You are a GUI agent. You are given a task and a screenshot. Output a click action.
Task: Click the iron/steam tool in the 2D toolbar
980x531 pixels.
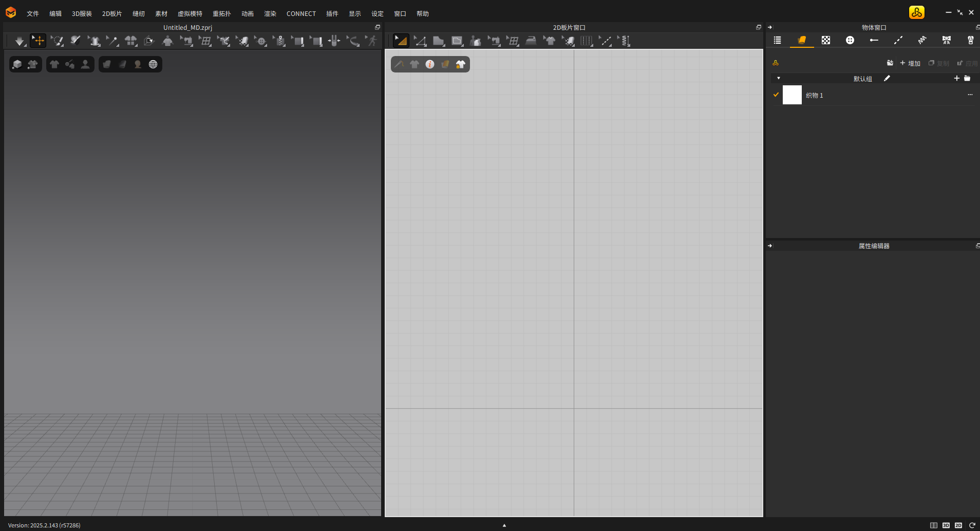pyautogui.click(x=531, y=41)
